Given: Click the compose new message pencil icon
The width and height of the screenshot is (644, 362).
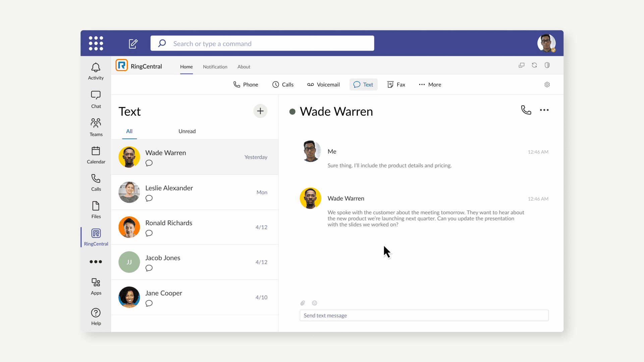Looking at the screenshot, I should (x=133, y=44).
